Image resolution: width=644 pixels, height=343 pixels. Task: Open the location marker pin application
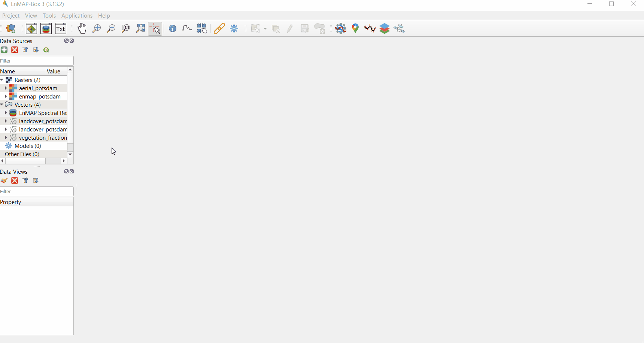coord(355,29)
